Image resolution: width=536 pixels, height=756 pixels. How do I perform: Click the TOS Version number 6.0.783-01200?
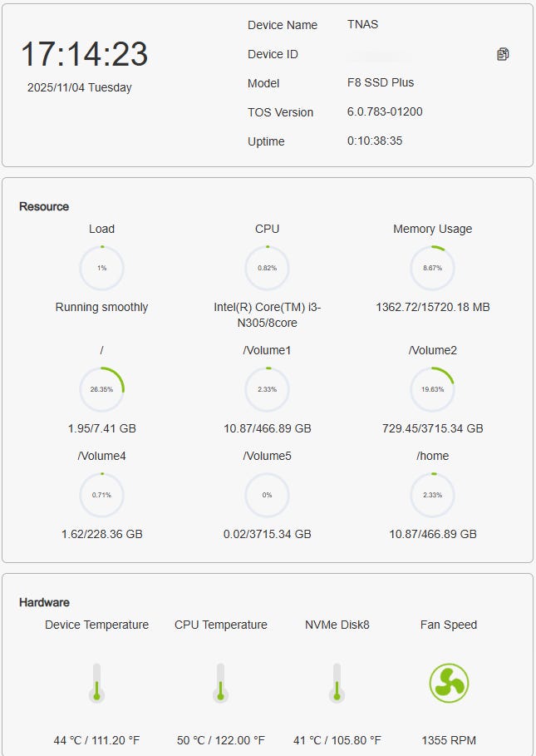coord(385,112)
